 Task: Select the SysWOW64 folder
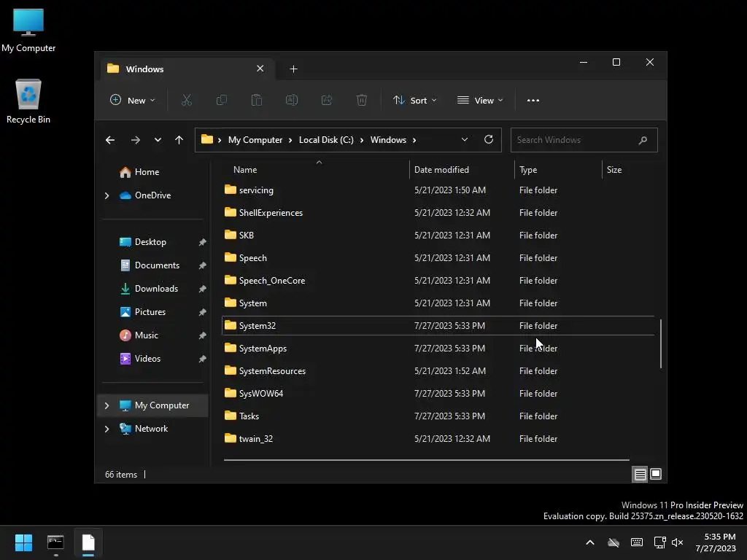[438, 394]
